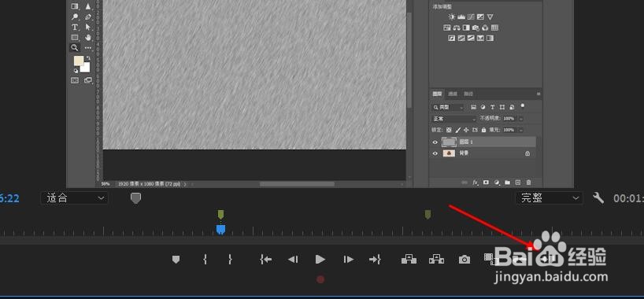Jump to the Out point
The width and height of the screenshot is (644, 299).
[375, 259]
